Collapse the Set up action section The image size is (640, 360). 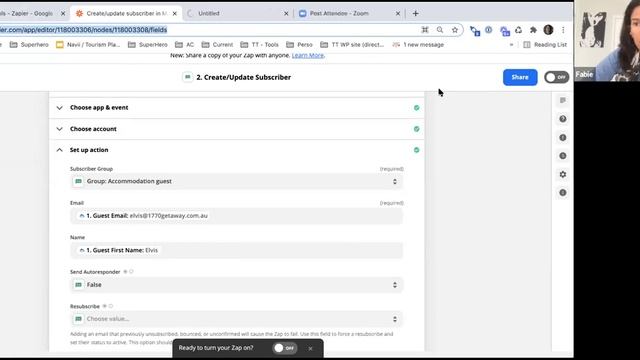237,150
